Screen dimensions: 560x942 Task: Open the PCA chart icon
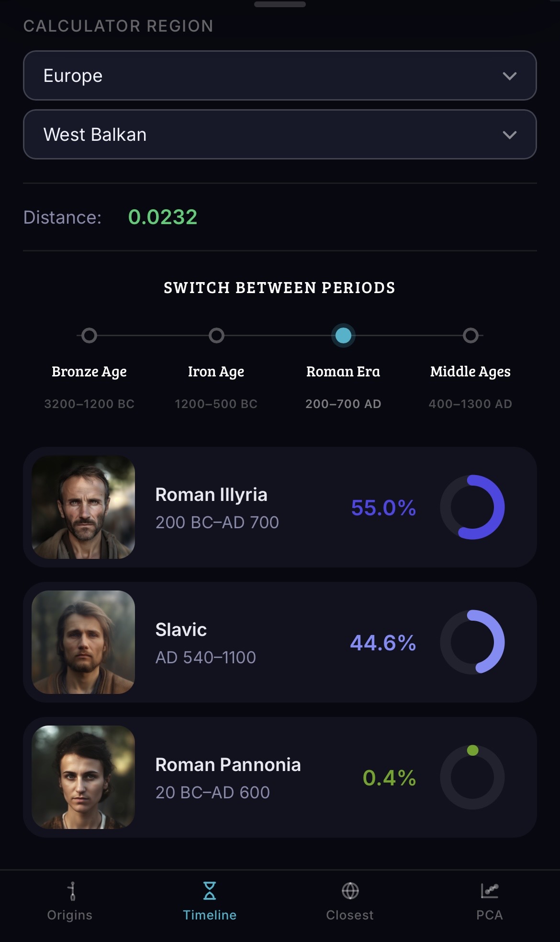tap(489, 891)
